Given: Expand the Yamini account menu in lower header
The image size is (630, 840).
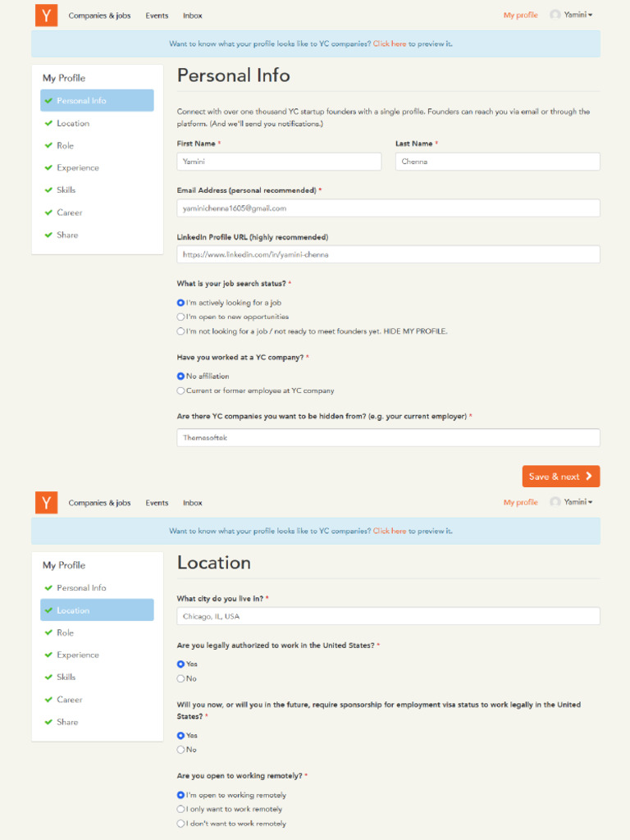Looking at the screenshot, I should (577, 502).
